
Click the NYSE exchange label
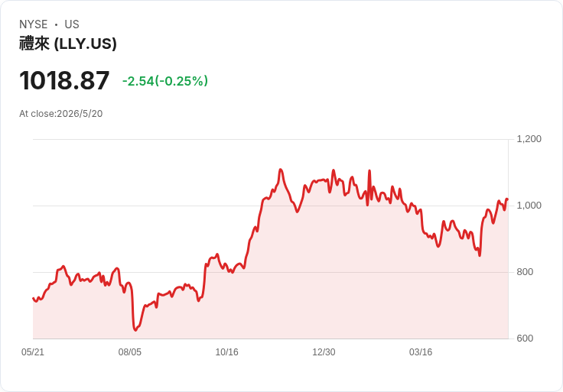tap(34, 24)
